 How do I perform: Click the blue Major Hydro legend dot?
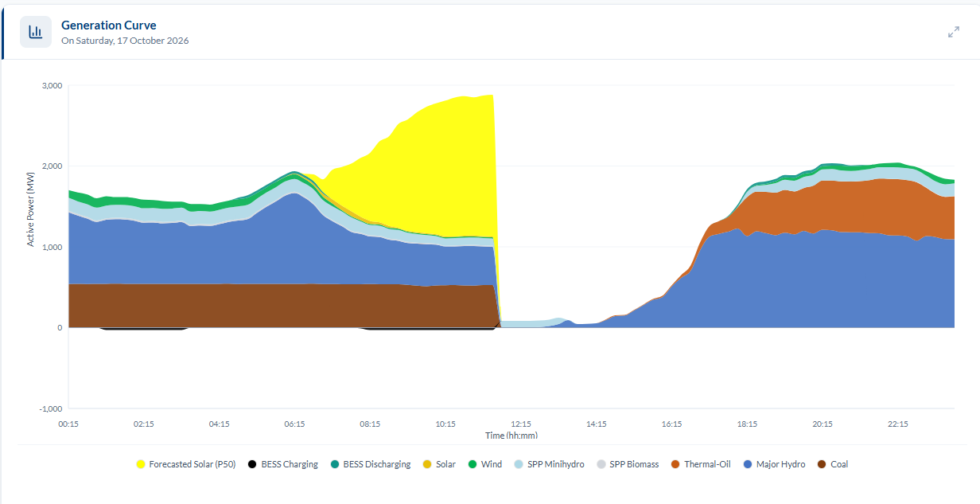(x=748, y=464)
